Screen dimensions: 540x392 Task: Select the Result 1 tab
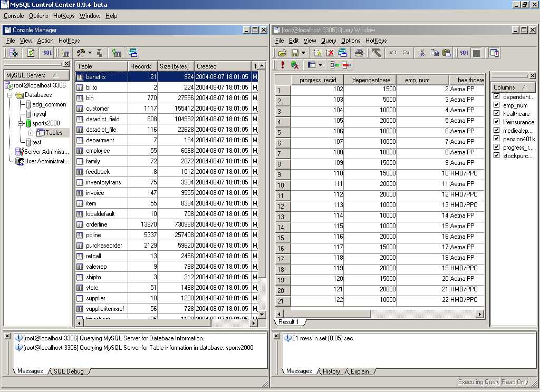pos(288,322)
